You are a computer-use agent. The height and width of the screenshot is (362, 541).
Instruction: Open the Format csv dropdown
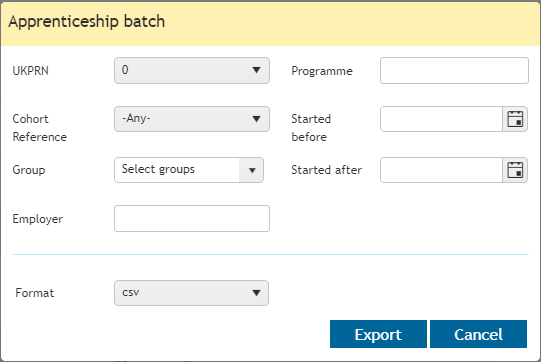click(191, 293)
